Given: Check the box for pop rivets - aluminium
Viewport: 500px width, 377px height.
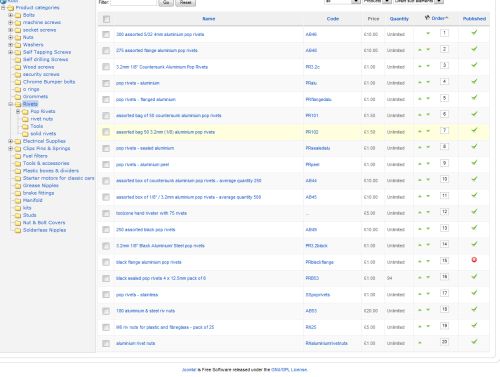Looking at the screenshot, I should [106, 83].
